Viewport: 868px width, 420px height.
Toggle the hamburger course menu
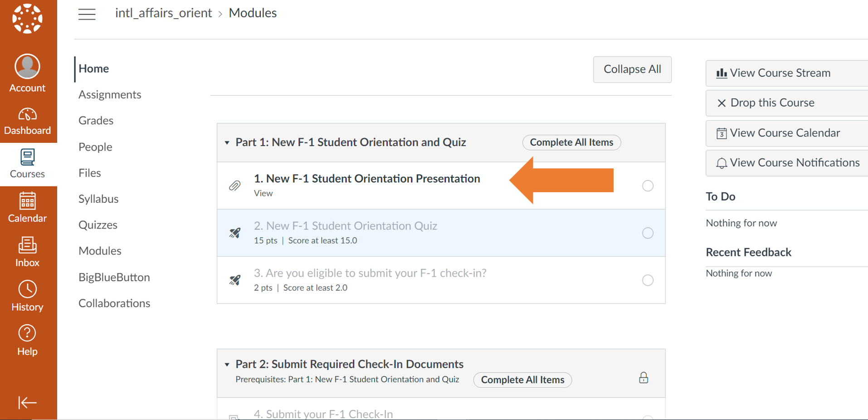[87, 14]
